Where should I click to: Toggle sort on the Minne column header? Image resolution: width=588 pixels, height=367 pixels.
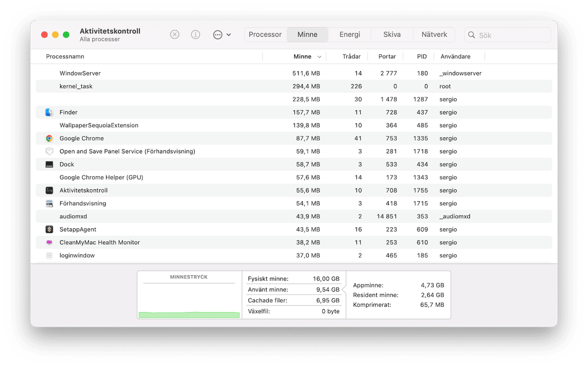tap(303, 57)
